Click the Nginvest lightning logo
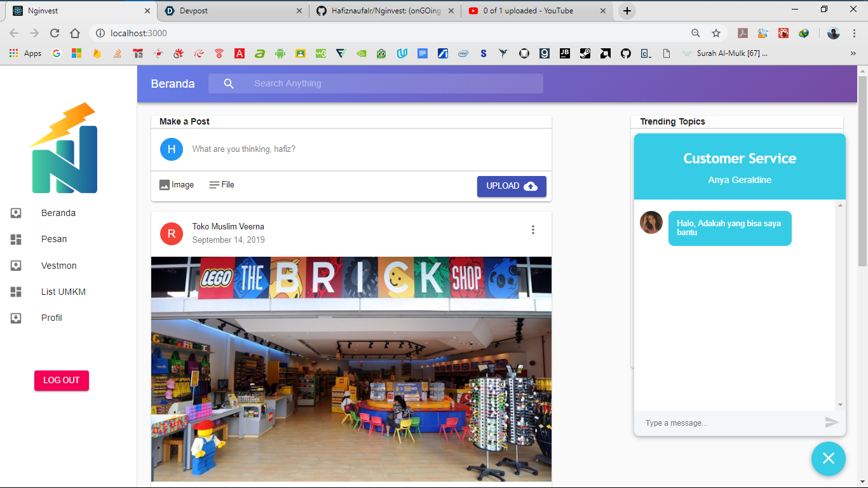This screenshot has width=868, height=488. (x=64, y=148)
